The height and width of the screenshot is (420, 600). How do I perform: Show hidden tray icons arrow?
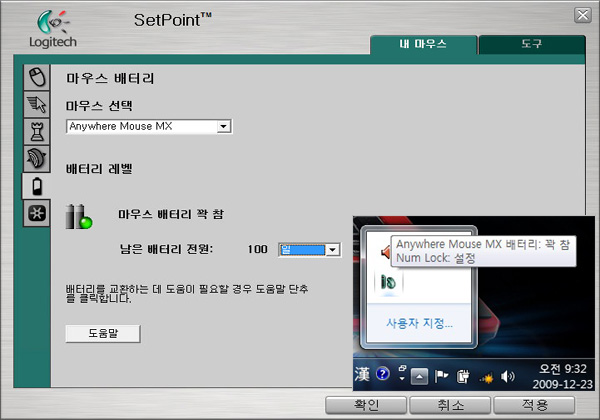[x=419, y=377]
